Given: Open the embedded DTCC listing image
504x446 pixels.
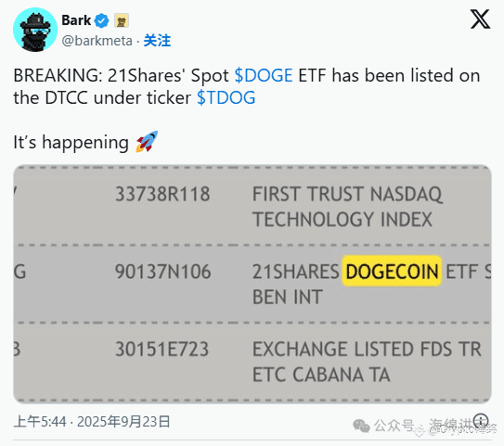Looking at the screenshot, I should pos(252,284).
